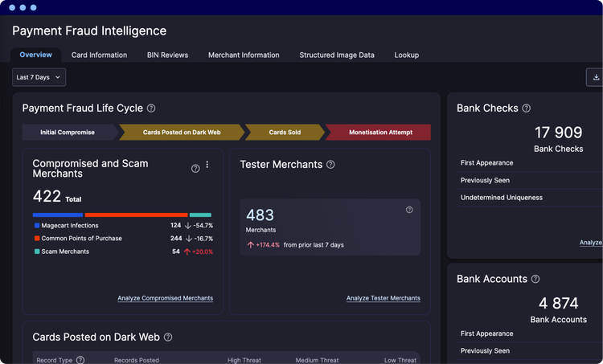Select the Structured Image Data tab
The image size is (603, 364).
tap(337, 55)
